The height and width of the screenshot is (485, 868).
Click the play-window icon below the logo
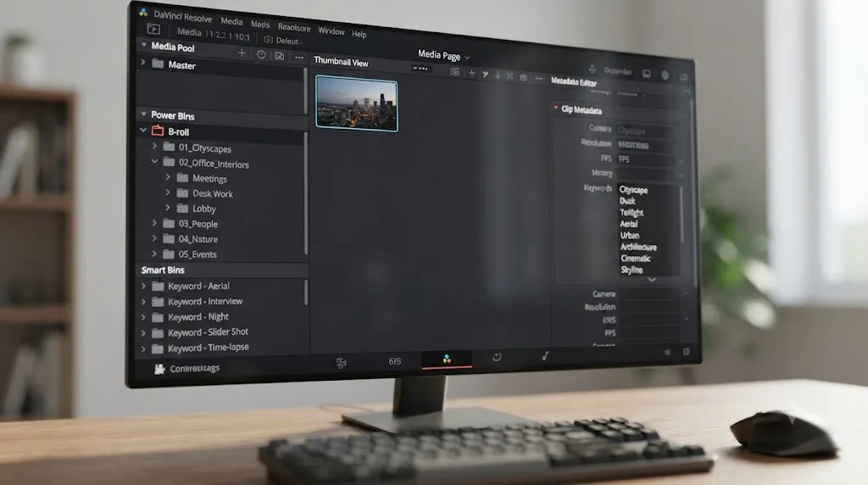coord(153,30)
